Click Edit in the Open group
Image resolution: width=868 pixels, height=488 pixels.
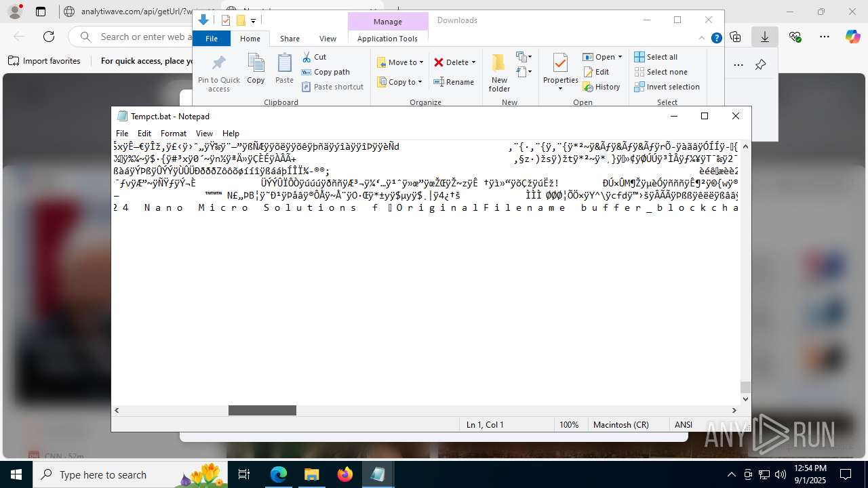tap(596, 72)
